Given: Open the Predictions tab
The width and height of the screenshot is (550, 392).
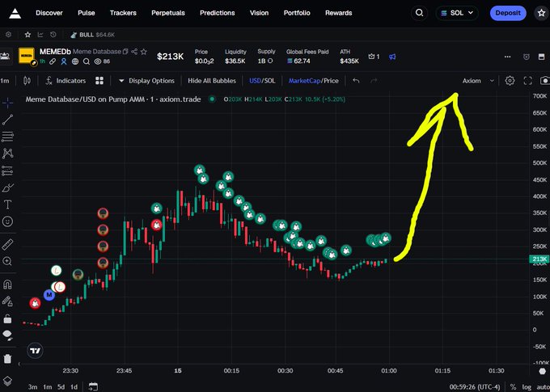Looking at the screenshot, I should [218, 13].
